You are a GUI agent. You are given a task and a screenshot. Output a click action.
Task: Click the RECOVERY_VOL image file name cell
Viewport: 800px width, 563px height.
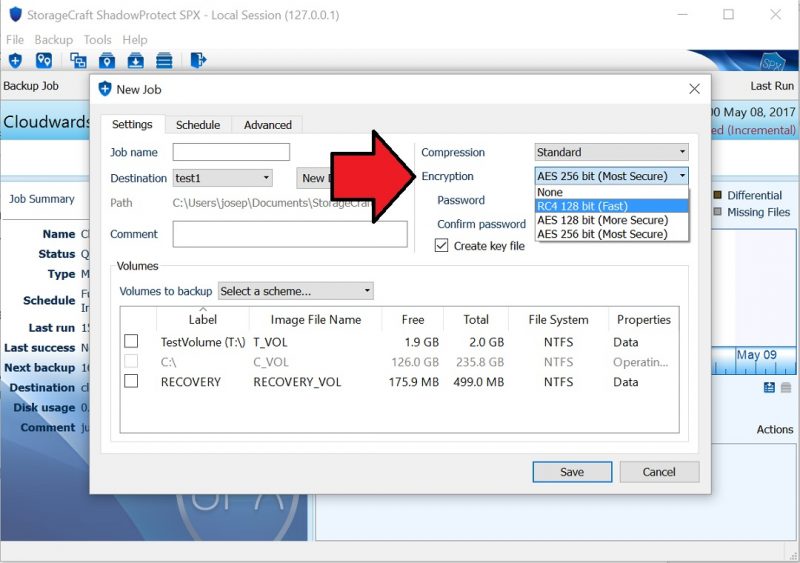click(297, 382)
